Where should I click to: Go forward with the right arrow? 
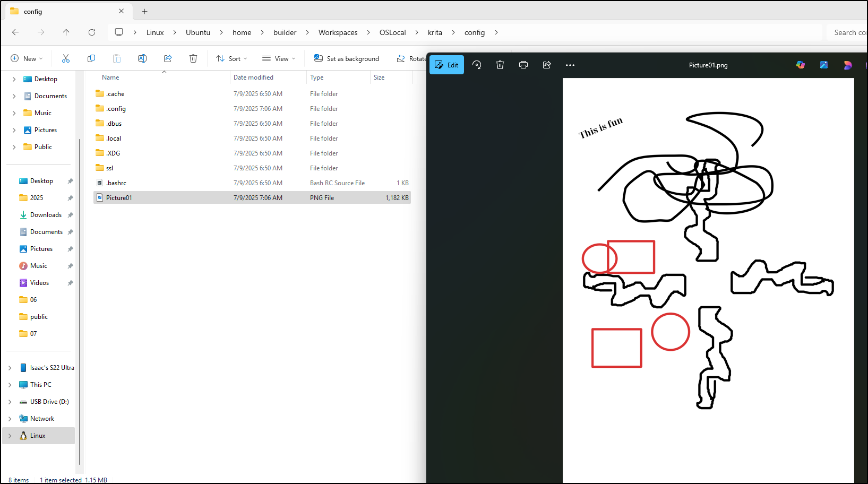[41, 32]
